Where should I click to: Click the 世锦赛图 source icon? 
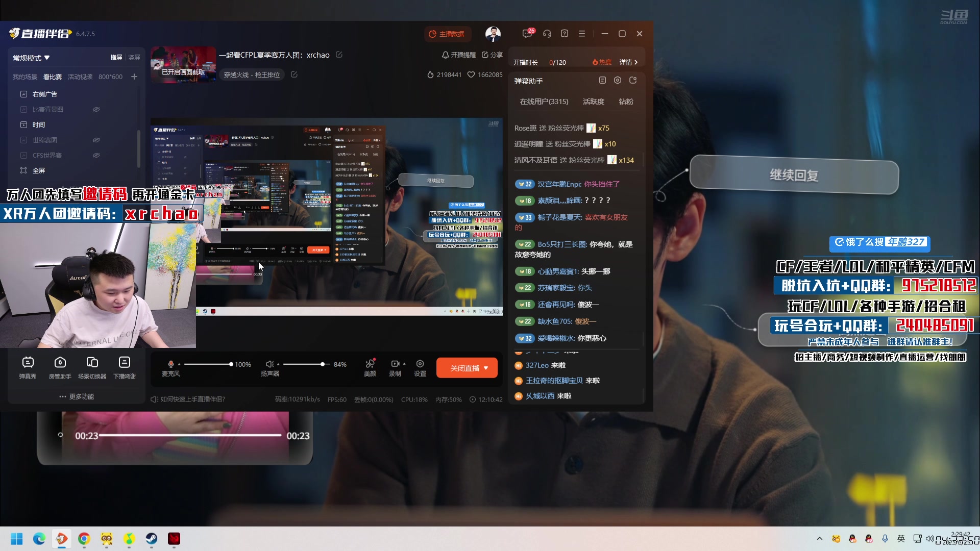tap(23, 140)
